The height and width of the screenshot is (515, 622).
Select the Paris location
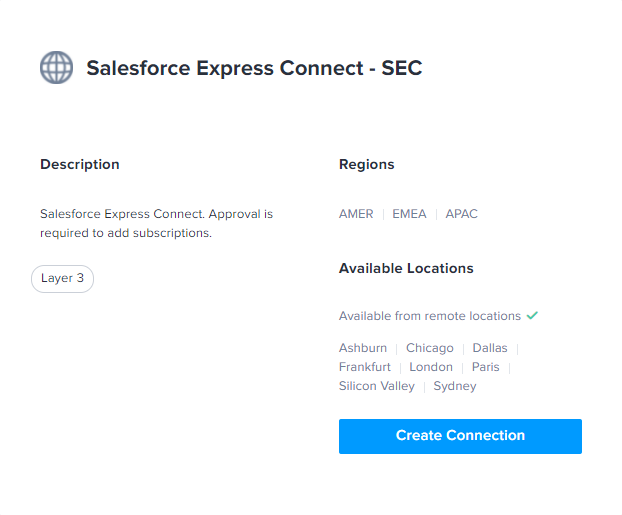pos(485,367)
